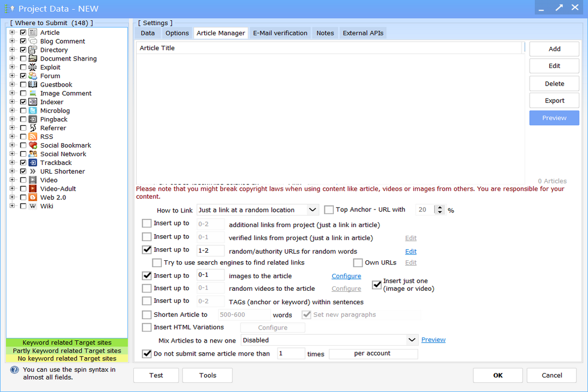This screenshot has height=392, width=588.
Task: Click the Guestbook book icon
Action: [32, 84]
